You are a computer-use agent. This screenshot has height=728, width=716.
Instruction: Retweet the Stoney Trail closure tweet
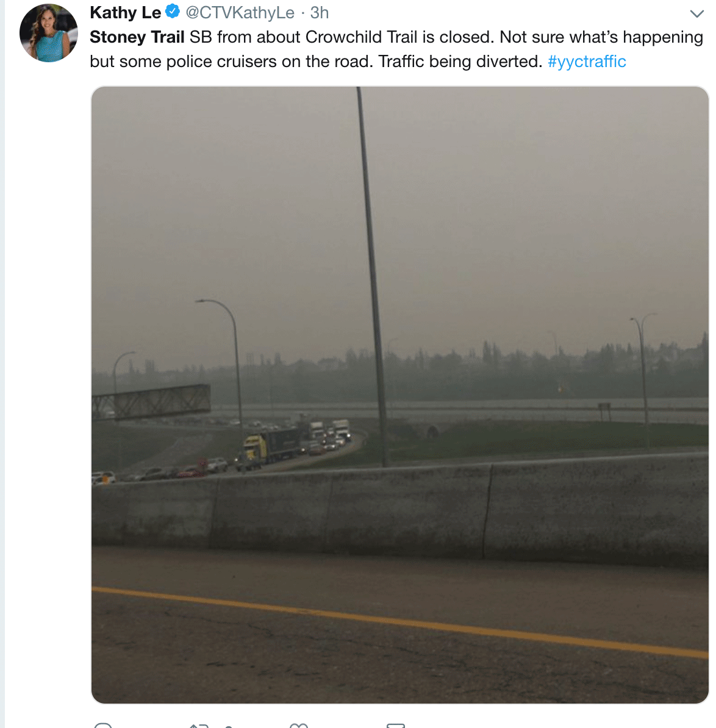click(x=199, y=726)
